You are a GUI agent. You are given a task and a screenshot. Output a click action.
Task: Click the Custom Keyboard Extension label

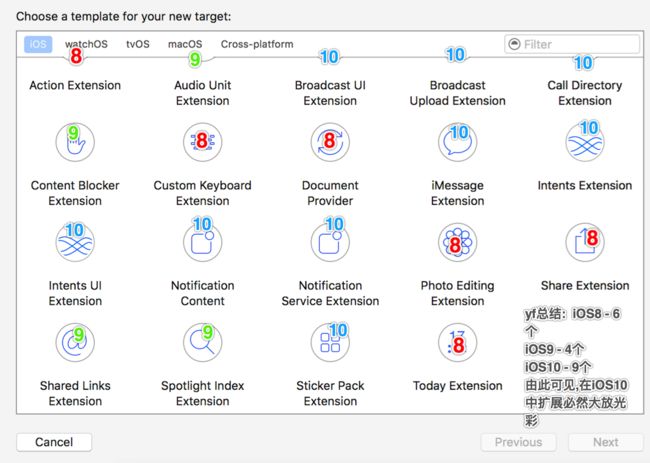tap(203, 193)
